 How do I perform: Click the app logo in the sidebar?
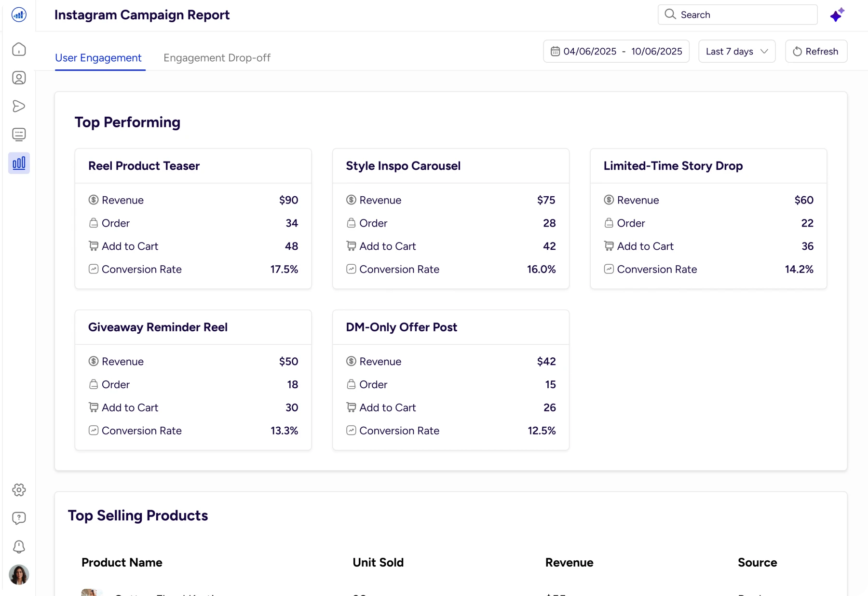click(19, 15)
